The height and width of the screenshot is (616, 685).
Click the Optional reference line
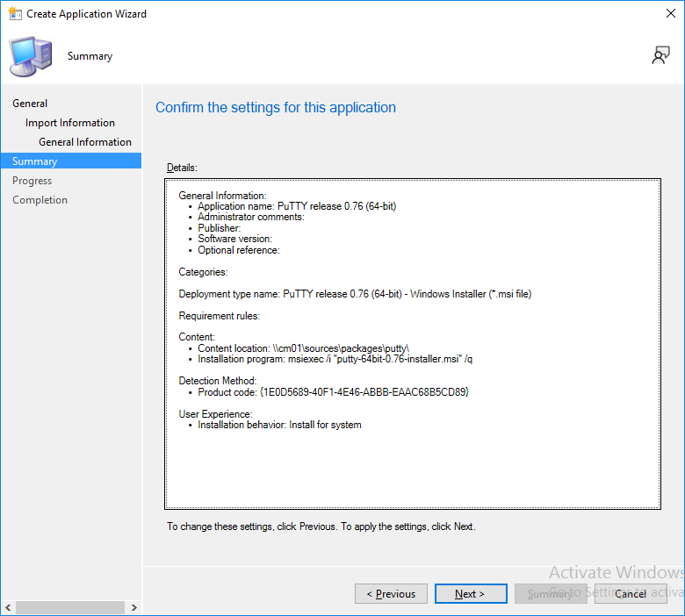click(x=239, y=250)
